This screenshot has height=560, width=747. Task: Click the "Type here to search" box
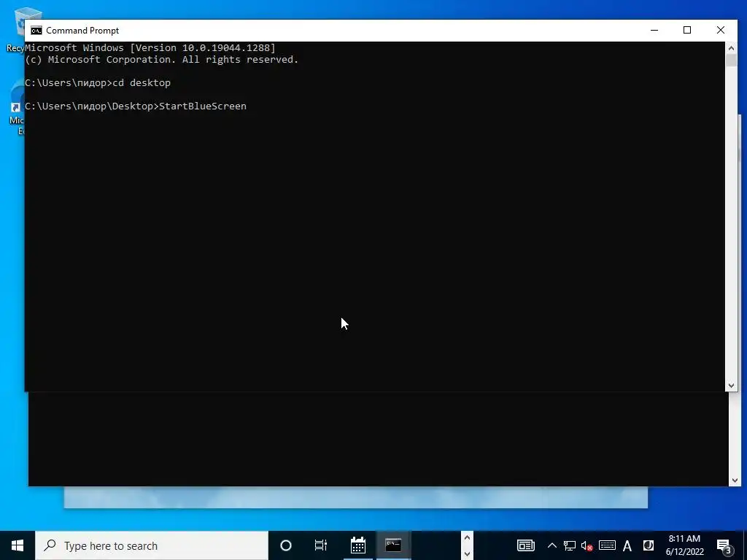(x=152, y=545)
